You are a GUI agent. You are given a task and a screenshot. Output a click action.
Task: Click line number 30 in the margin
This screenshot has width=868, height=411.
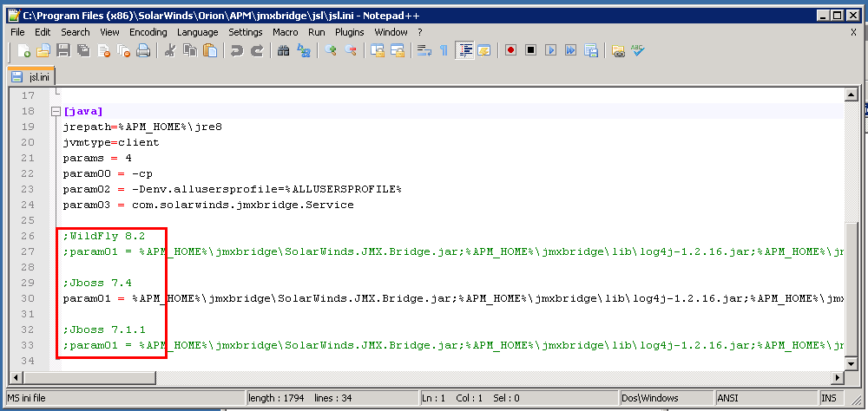28,298
